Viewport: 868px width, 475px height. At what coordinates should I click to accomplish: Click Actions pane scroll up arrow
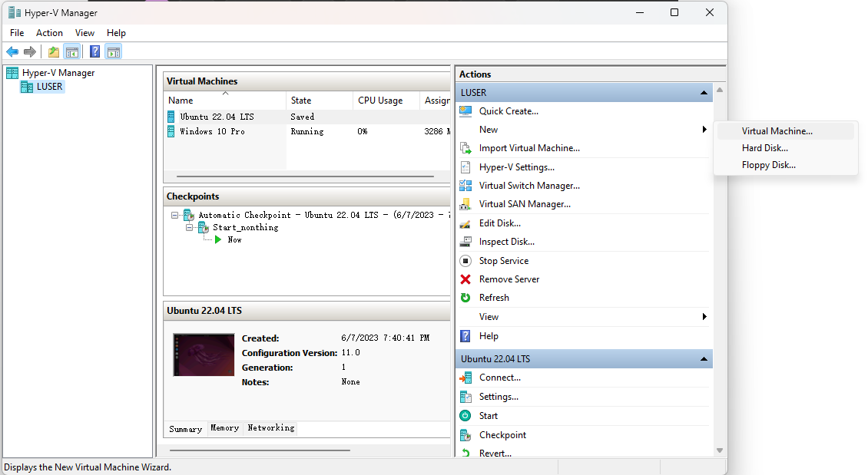tap(720, 90)
